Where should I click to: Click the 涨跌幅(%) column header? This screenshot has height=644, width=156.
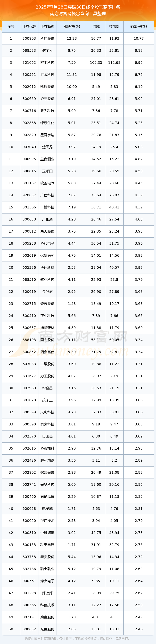pos(72,26)
